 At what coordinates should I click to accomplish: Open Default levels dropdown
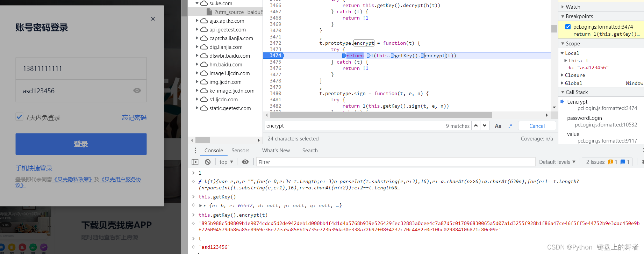click(x=557, y=162)
